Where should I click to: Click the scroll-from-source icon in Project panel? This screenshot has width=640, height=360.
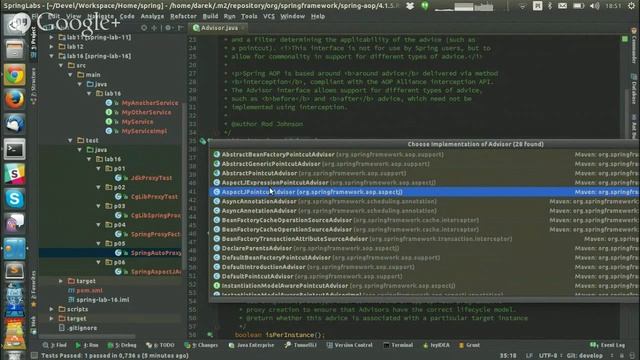pos(144,28)
